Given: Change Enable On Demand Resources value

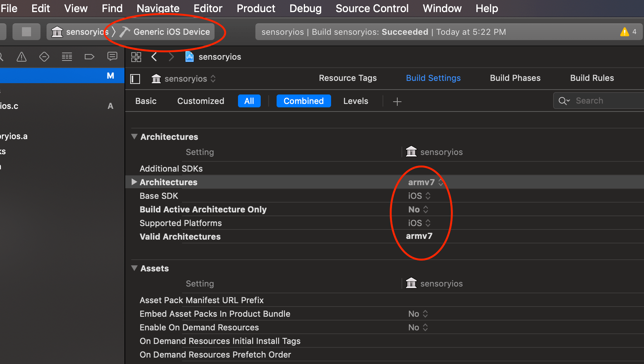Looking at the screenshot, I should pos(418,327).
